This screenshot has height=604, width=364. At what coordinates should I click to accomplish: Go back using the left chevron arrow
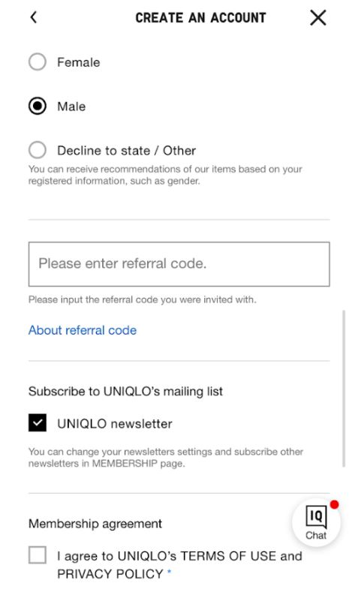pyautogui.click(x=34, y=17)
